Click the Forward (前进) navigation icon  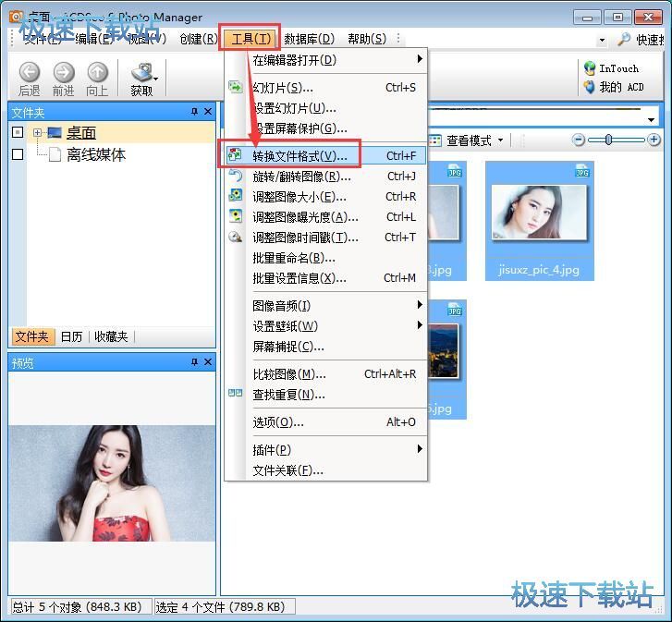point(64,72)
